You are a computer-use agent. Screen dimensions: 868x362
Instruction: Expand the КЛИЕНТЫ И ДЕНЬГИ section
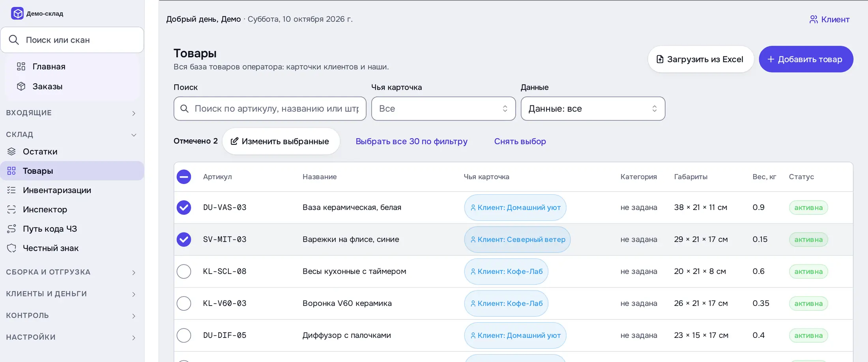72,294
